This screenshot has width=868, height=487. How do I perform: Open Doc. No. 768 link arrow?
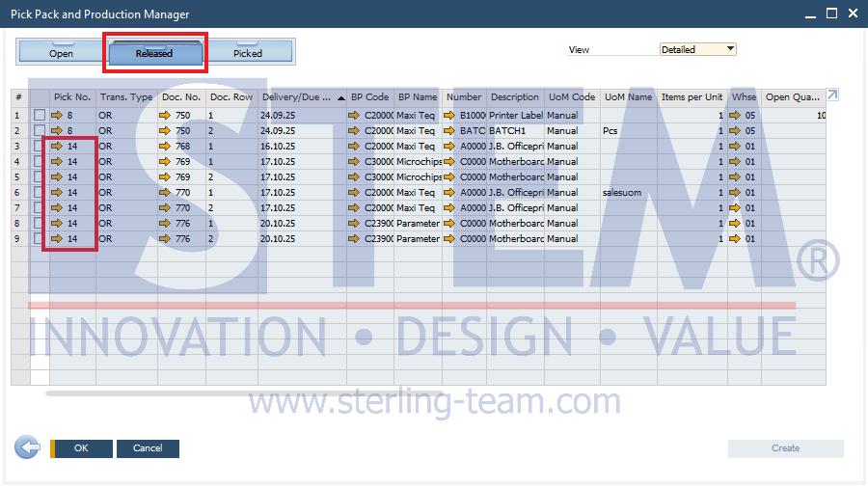164,147
